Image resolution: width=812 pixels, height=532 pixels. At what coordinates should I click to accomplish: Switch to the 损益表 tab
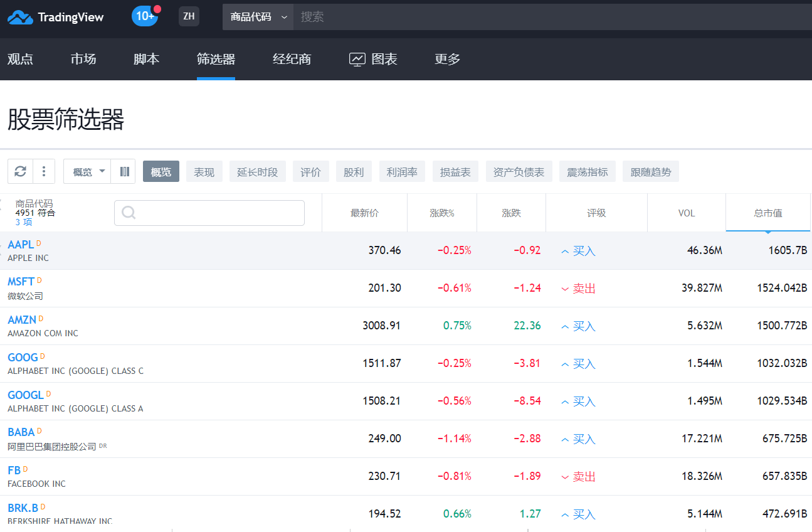(456, 171)
